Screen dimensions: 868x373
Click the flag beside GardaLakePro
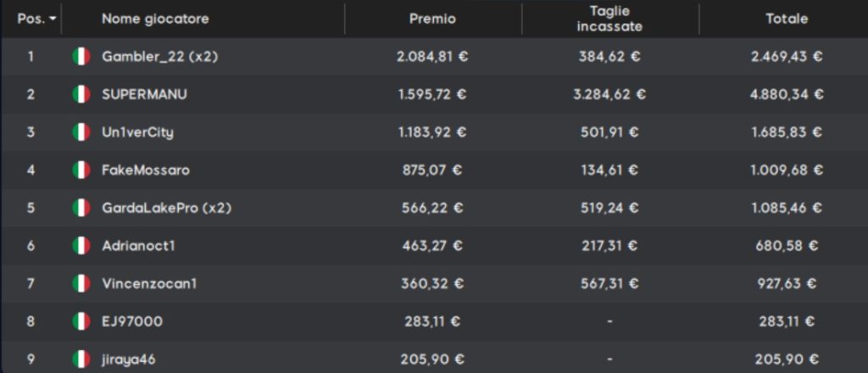pyautogui.click(x=81, y=208)
